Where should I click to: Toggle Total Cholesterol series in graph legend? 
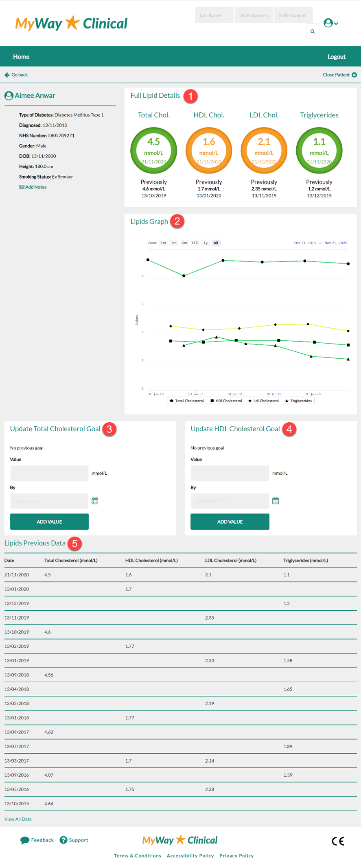(187, 401)
